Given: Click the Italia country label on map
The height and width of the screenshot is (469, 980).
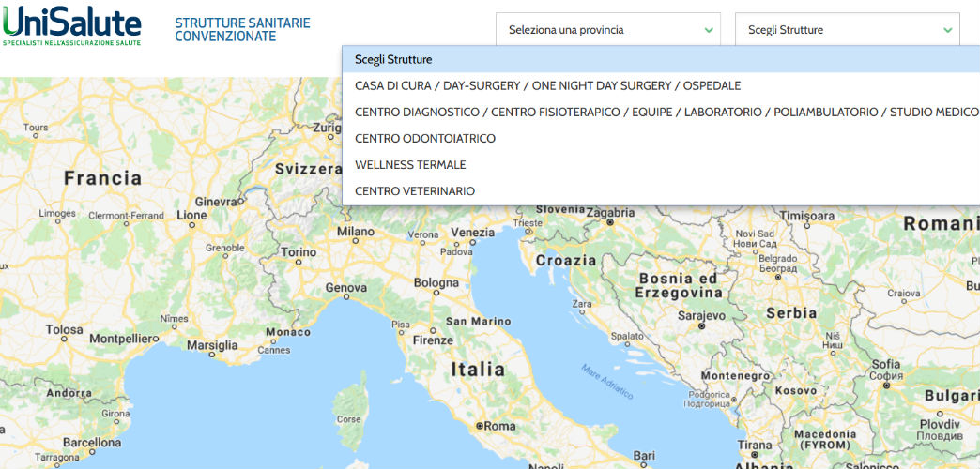Looking at the screenshot, I should pos(478,369).
